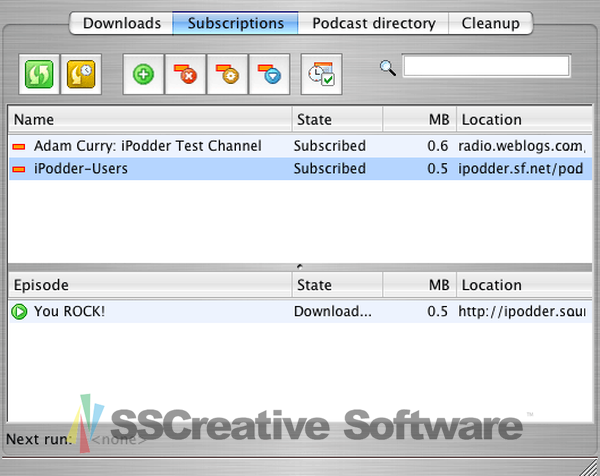
Task: Click the window resize grip corner
Action: (589, 467)
